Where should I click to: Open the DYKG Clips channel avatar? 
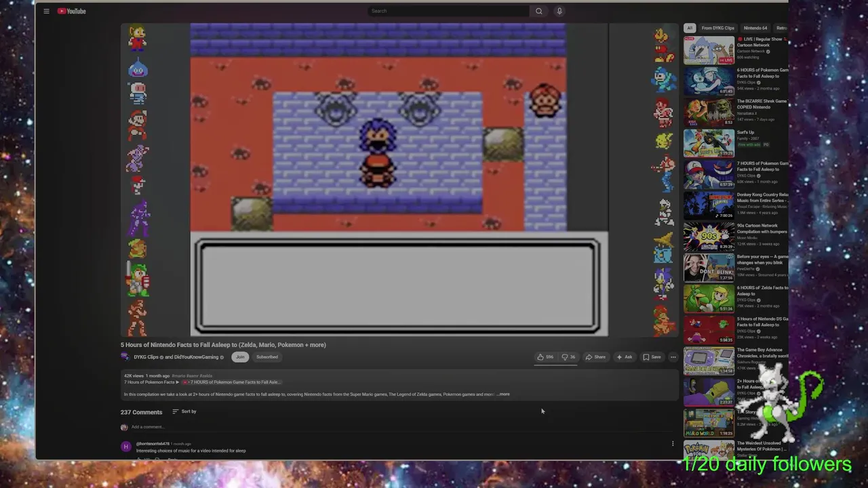coord(125,357)
